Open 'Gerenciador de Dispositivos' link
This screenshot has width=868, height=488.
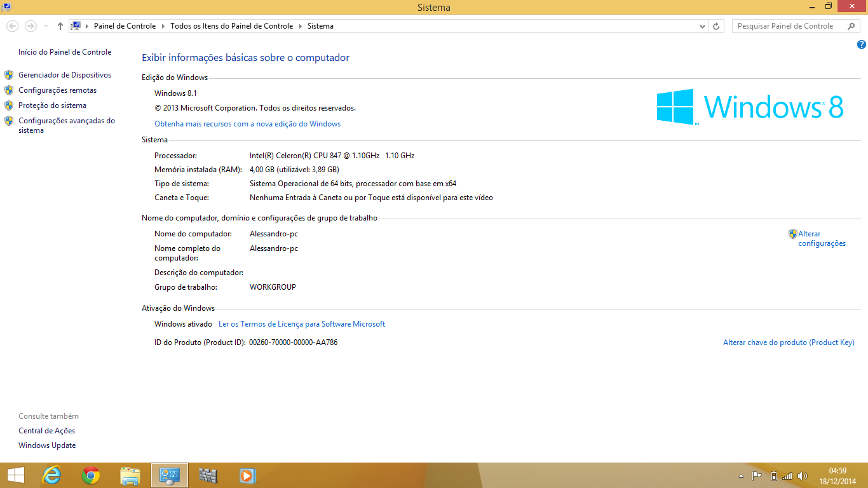coord(64,75)
